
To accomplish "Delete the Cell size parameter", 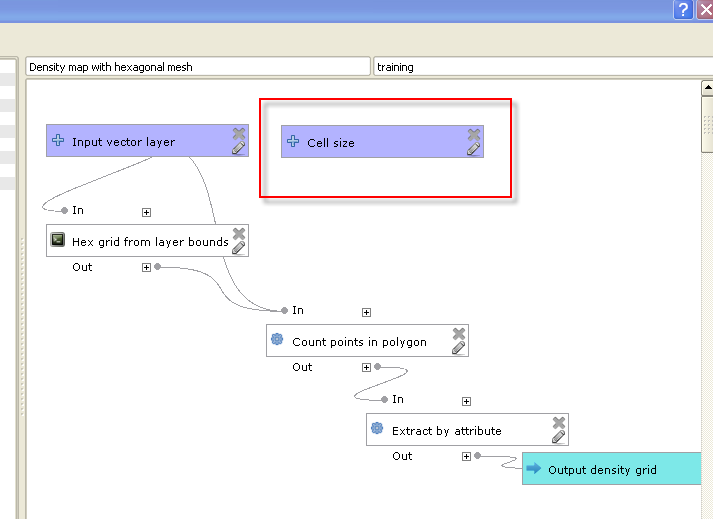I will (x=474, y=135).
